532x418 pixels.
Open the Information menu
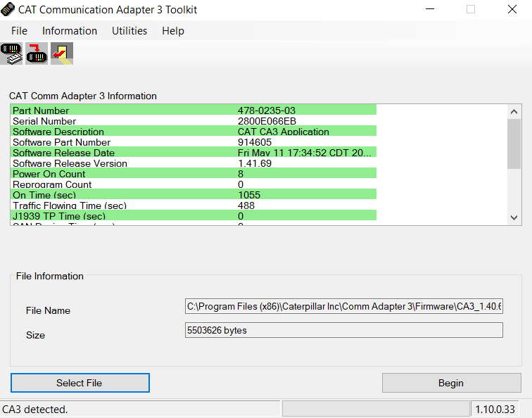tap(70, 31)
